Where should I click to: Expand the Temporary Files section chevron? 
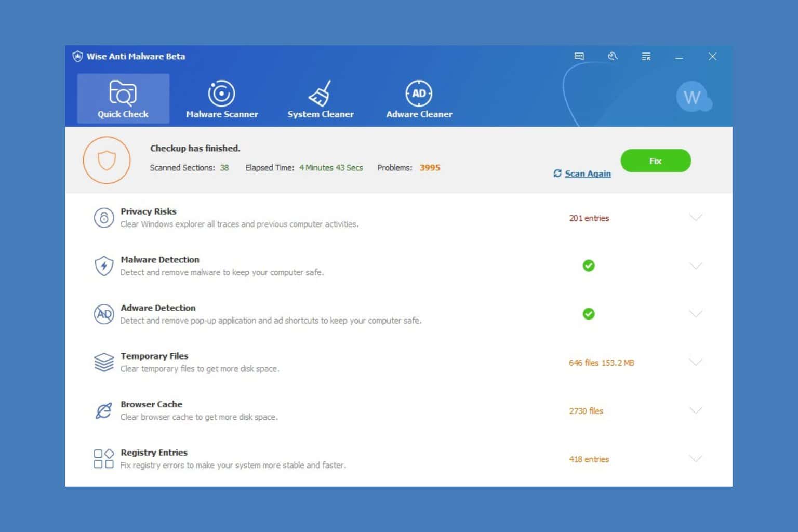tap(696, 362)
